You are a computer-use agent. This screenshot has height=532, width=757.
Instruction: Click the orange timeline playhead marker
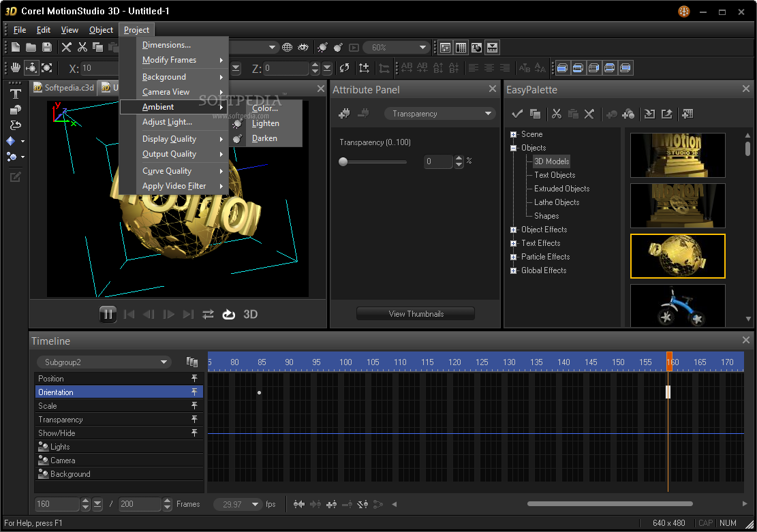coord(669,362)
